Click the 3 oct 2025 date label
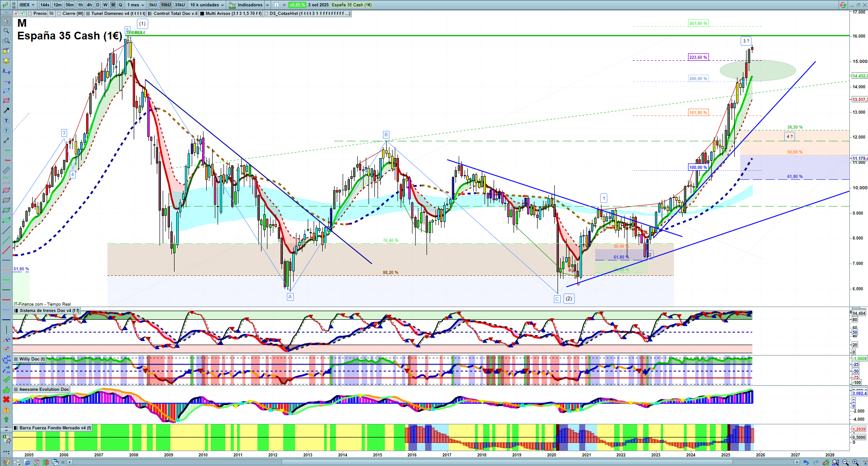The height and width of the screenshot is (466, 868). click(318, 5)
